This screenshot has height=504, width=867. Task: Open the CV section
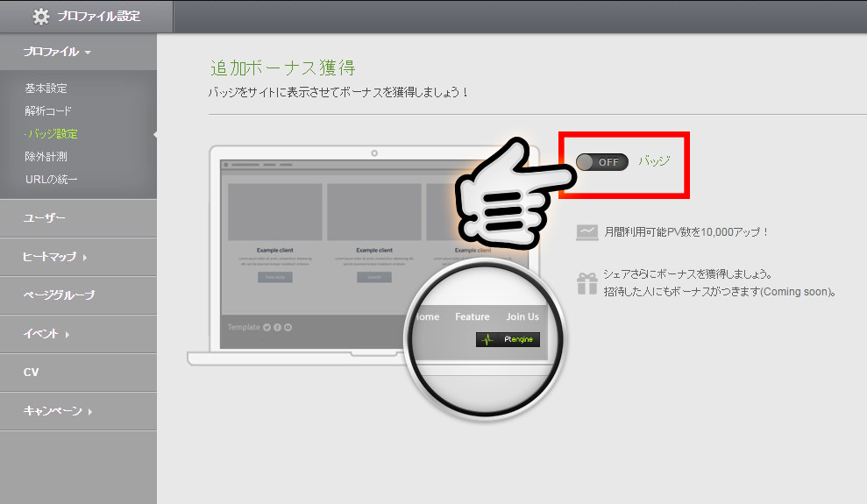tap(79, 373)
